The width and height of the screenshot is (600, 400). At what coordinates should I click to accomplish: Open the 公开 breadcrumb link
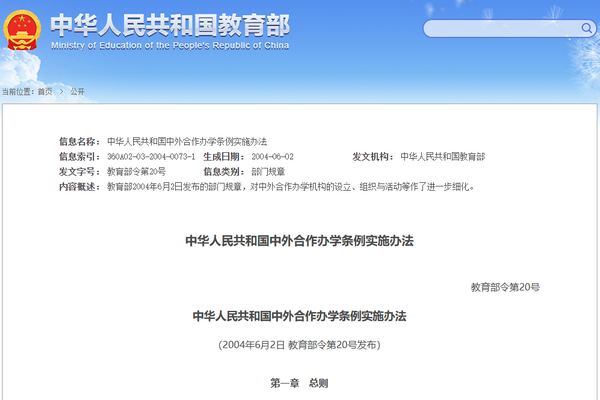pos(77,91)
